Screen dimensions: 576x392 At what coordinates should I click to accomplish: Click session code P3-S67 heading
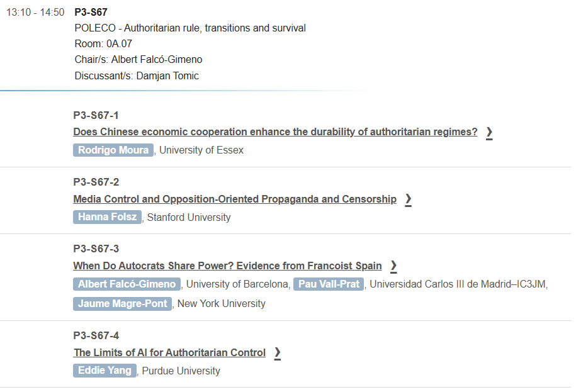91,12
